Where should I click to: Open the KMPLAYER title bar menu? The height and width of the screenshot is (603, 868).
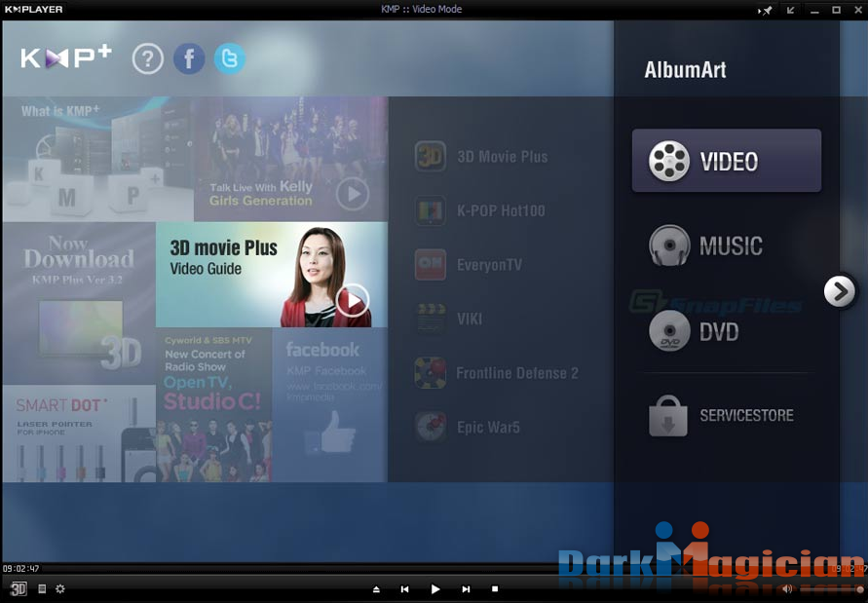(x=34, y=10)
